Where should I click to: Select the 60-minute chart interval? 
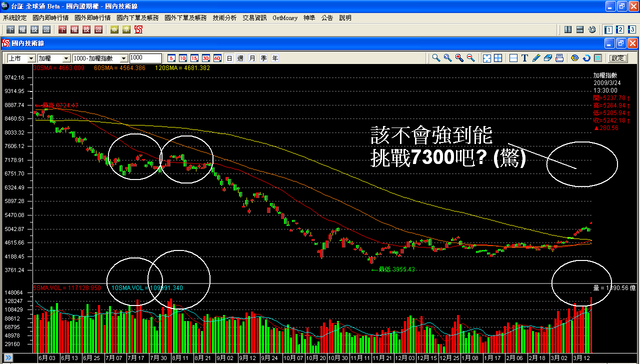tap(217, 58)
